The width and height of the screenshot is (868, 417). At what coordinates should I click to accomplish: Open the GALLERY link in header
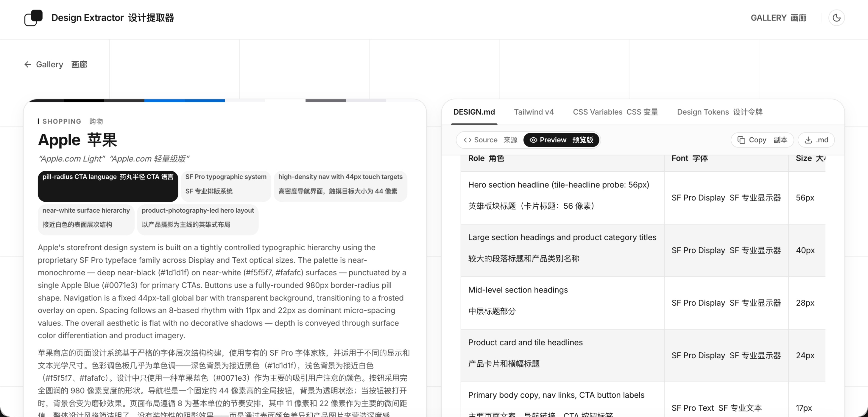click(x=778, y=18)
